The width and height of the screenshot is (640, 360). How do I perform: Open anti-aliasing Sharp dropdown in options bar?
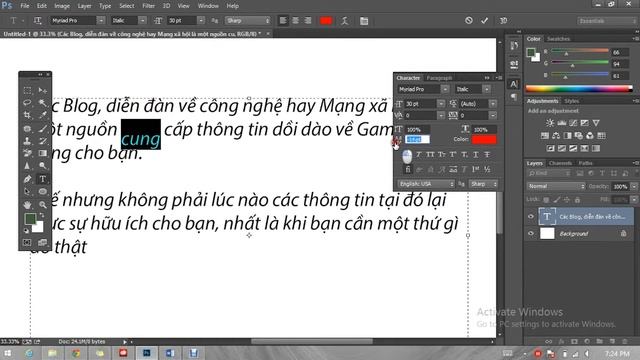tap(248, 20)
